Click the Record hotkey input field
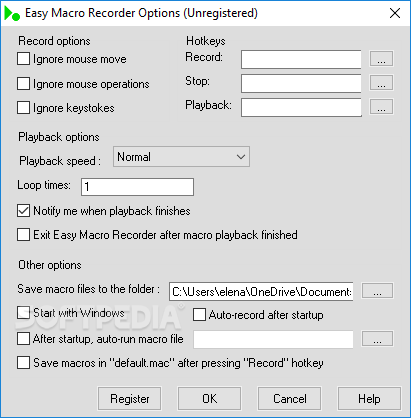Image resolution: width=411 pixels, height=418 pixels. [x=301, y=59]
